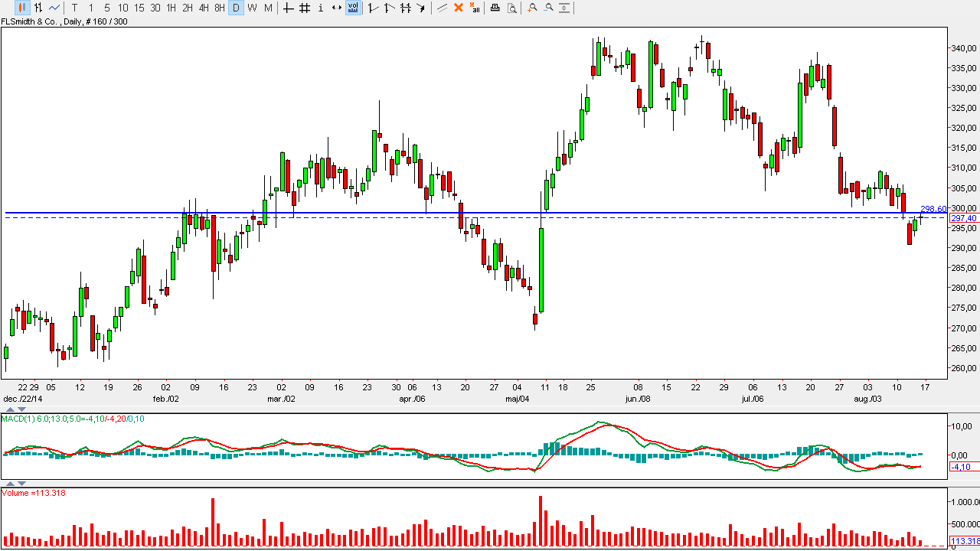The height and width of the screenshot is (551, 980).
Task: Delete the selected object with the orange X
Action: point(459,8)
